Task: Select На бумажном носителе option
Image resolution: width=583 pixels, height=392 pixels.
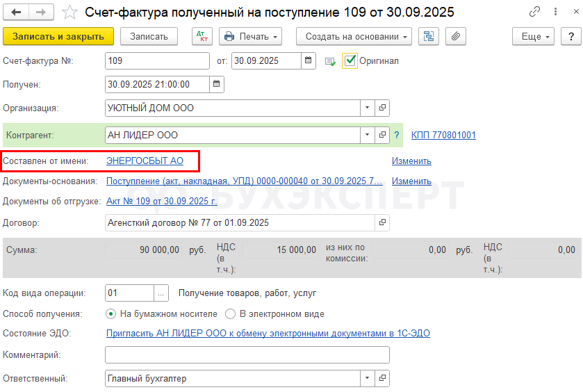Action: (110, 314)
